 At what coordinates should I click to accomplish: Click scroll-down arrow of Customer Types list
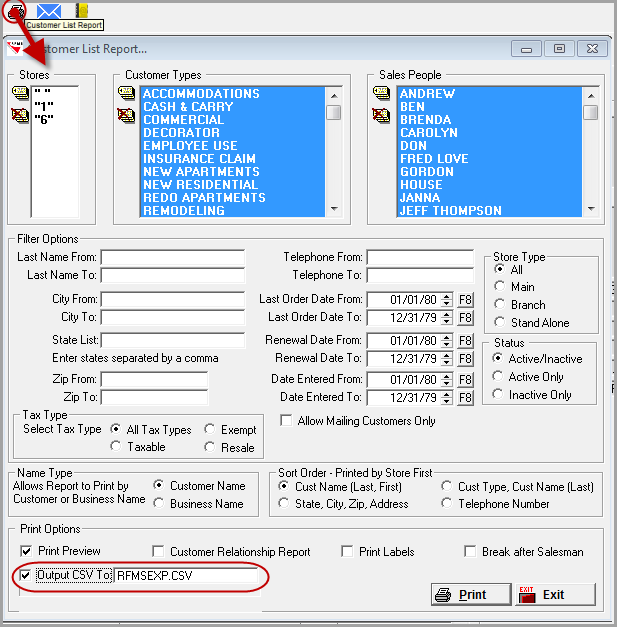334,209
